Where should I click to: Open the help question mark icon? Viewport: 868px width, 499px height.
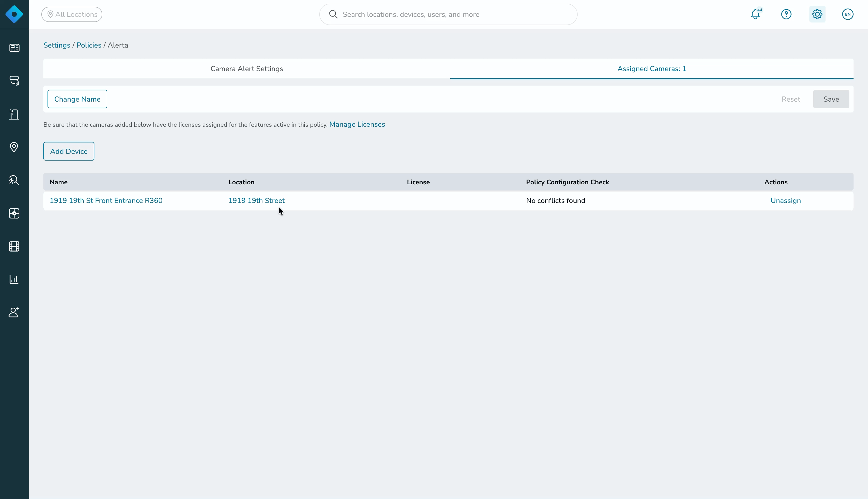[786, 14]
